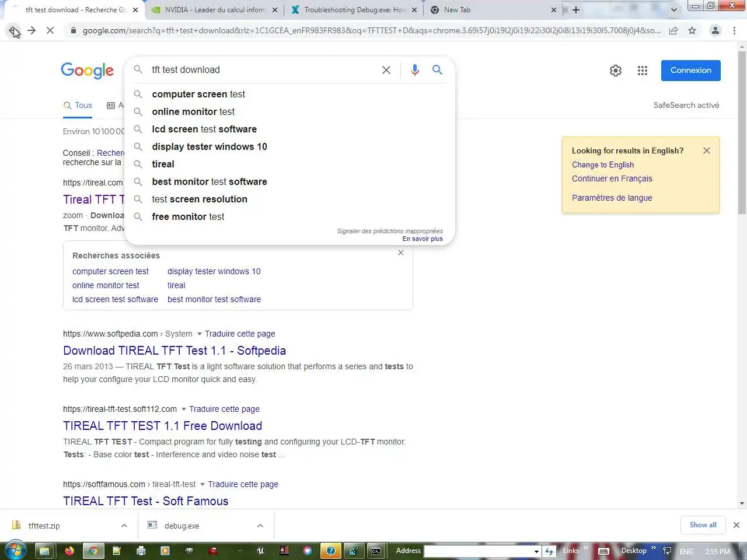Open the Unreal Engine taskbar icon
This screenshot has width=747, height=560.
tap(260, 550)
